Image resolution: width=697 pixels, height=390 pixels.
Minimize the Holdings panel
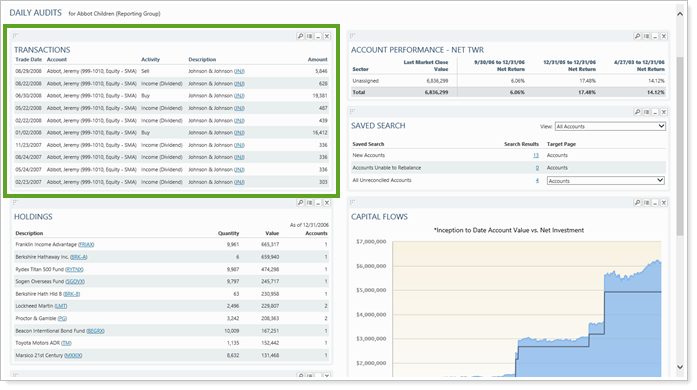(318, 203)
